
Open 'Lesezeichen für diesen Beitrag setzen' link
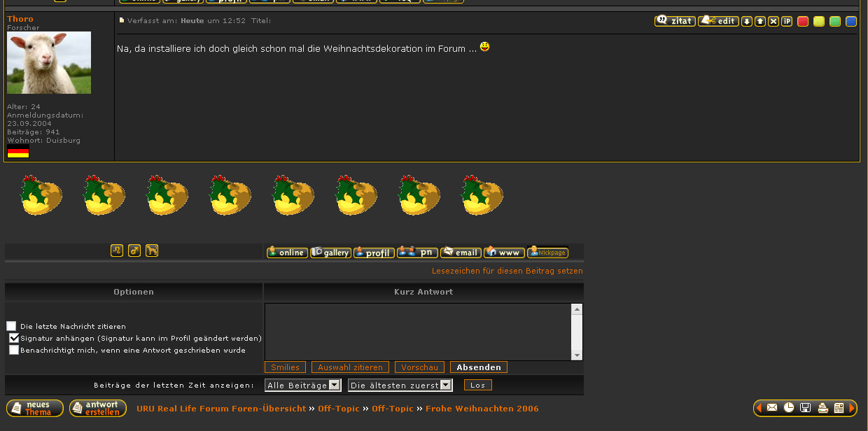click(x=507, y=271)
